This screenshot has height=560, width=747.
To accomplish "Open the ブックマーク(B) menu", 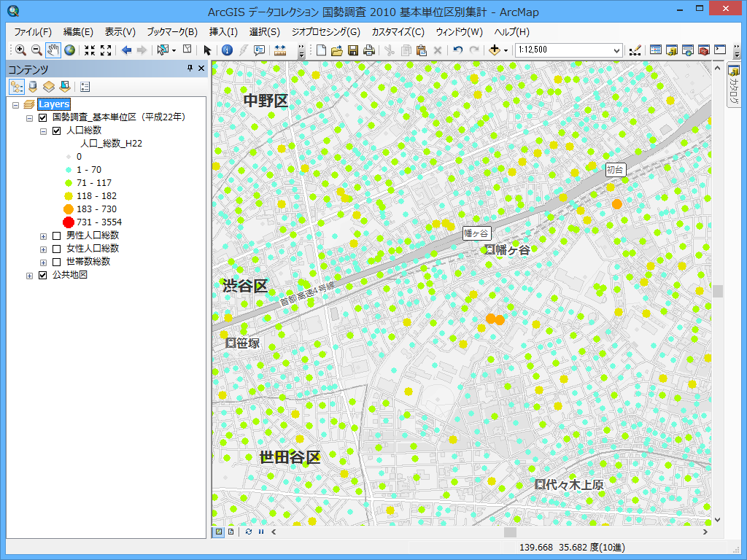I will click(172, 32).
